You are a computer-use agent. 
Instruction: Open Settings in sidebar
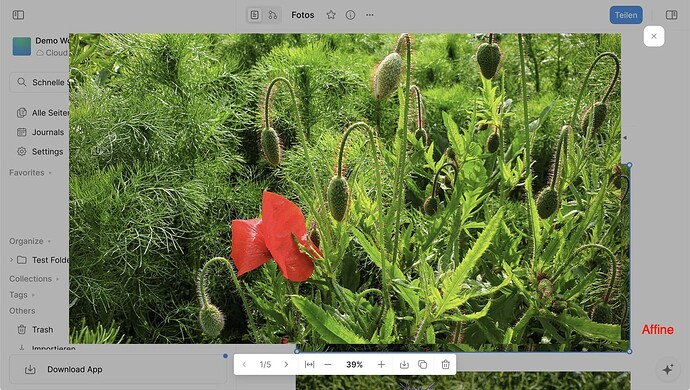pyautogui.click(x=40, y=151)
